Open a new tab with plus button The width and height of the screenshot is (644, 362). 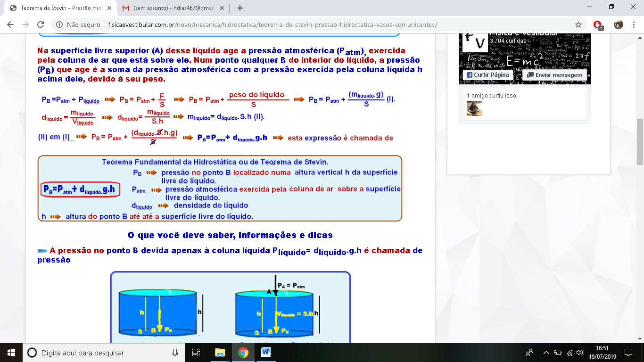[239, 8]
